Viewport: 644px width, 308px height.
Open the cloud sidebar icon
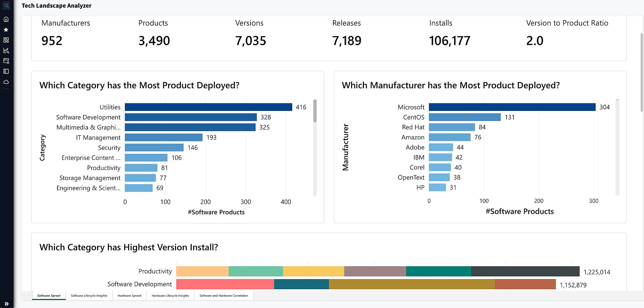pyautogui.click(x=6, y=82)
